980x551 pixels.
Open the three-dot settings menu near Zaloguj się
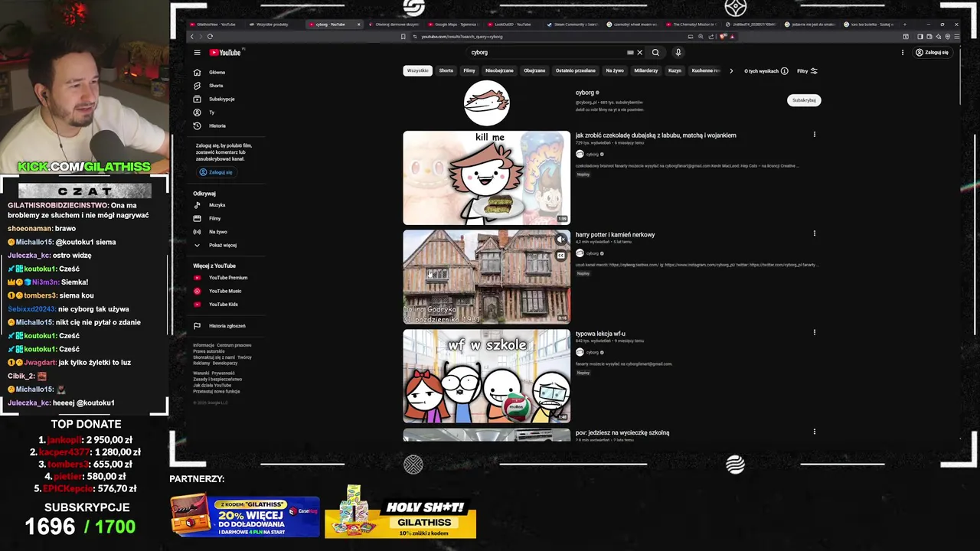click(x=903, y=53)
